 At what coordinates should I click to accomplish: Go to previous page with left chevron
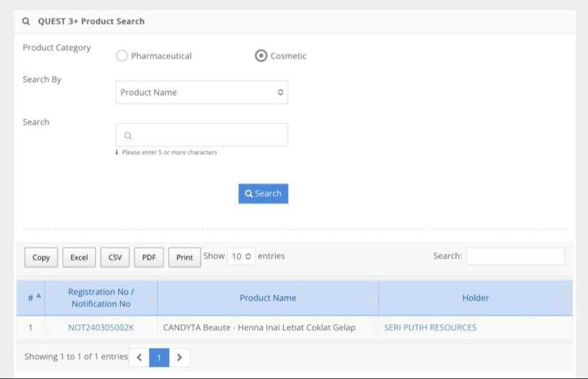[139, 357]
